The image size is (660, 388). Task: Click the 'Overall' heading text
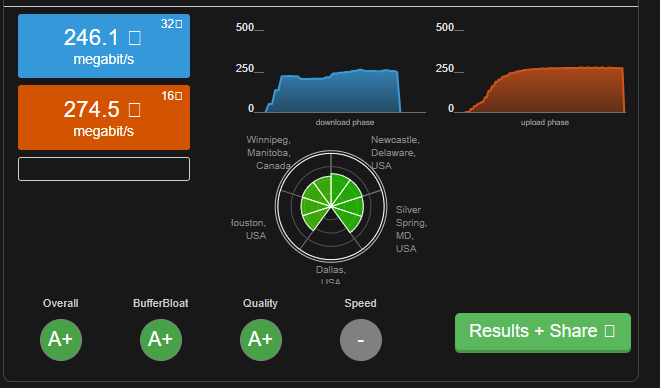tap(61, 303)
